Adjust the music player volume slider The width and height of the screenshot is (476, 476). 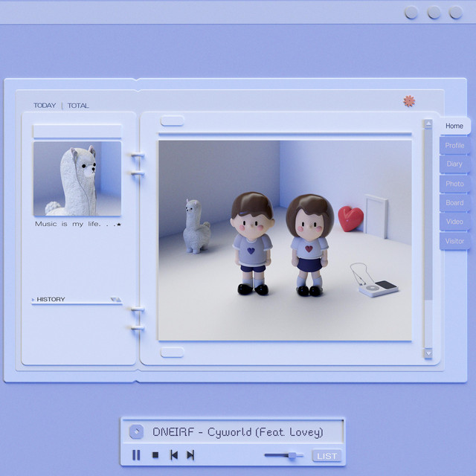292,455
